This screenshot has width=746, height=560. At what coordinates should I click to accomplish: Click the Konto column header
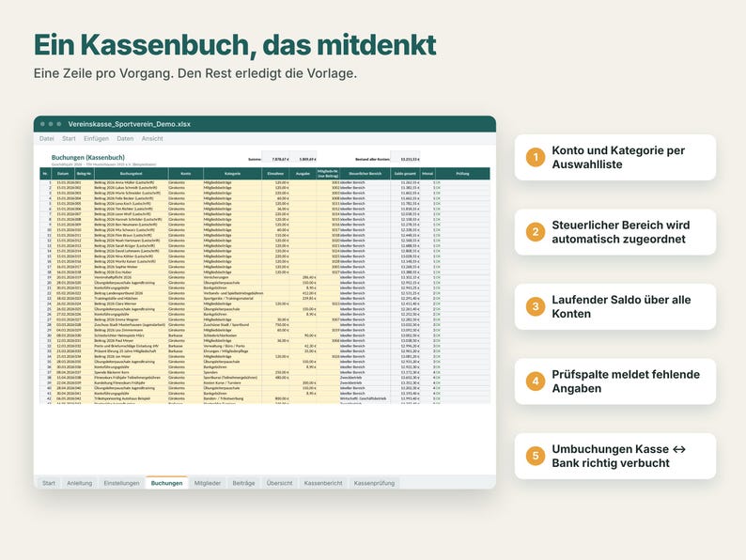click(185, 174)
